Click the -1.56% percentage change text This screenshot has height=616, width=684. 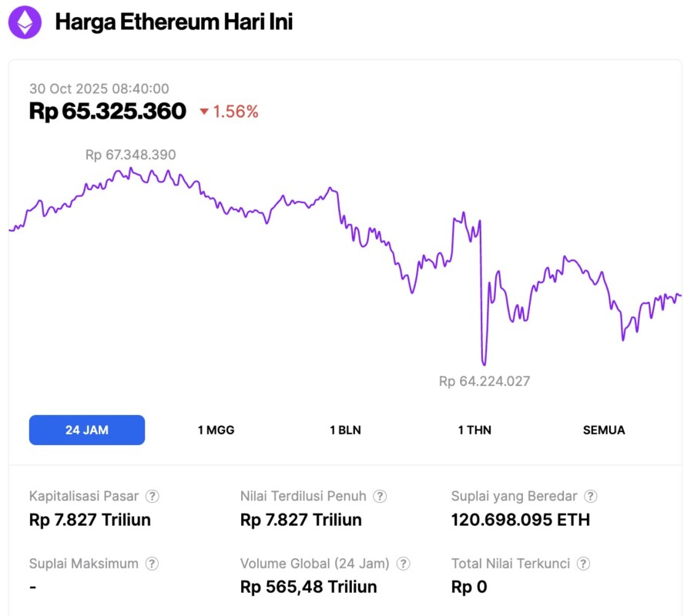(x=235, y=112)
